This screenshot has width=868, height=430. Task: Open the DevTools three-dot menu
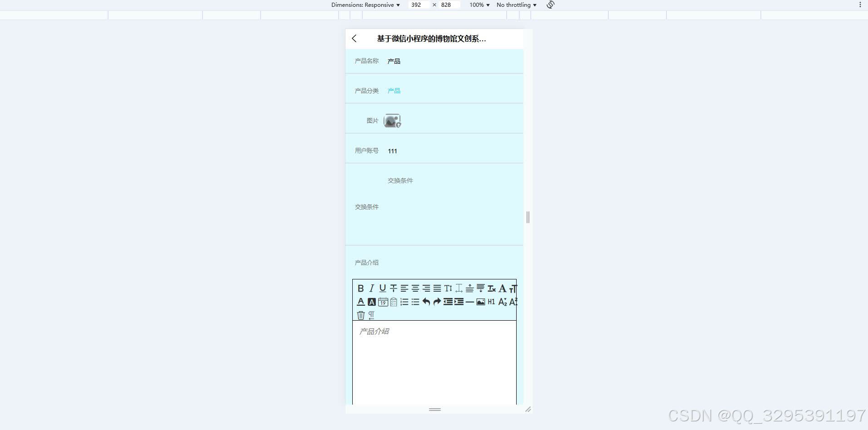pyautogui.click(x=861, y=5)
